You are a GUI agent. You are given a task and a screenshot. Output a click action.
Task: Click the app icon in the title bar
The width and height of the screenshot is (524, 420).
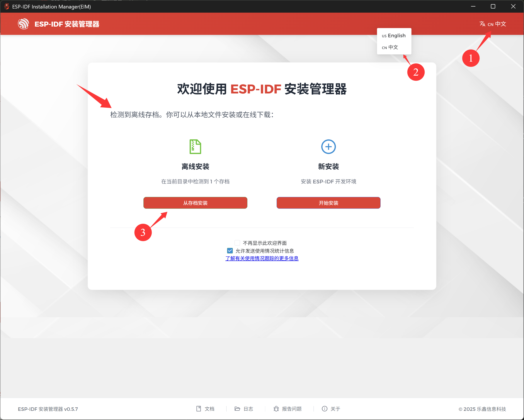pyautogui.click(x=7, y=6)
